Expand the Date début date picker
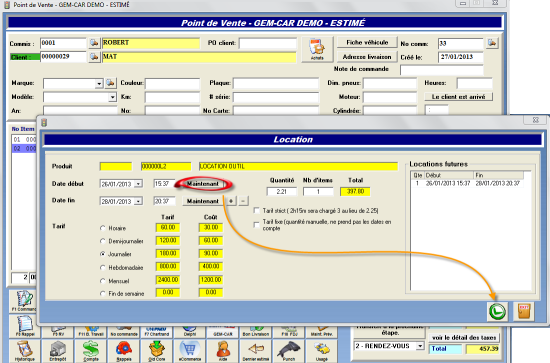The width and height of the screenshot is (550, 363). pyautogui.click(x=139, y=184)
